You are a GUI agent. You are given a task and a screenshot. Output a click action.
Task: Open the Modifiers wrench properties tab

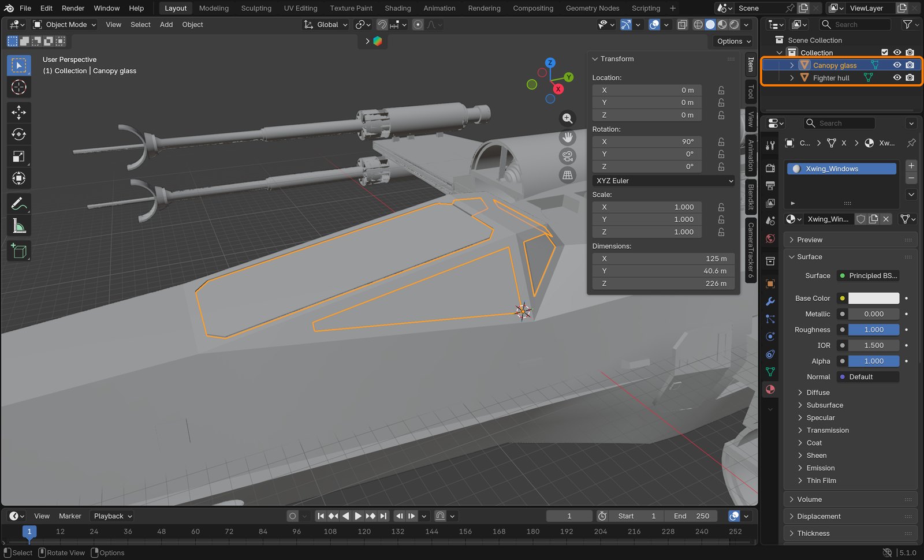coord(770,301)
